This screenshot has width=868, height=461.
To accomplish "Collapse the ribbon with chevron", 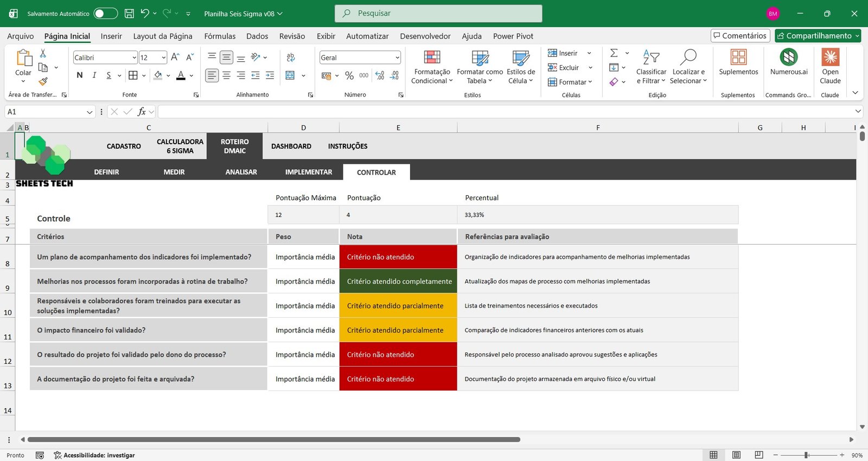I will pos(855,93).
